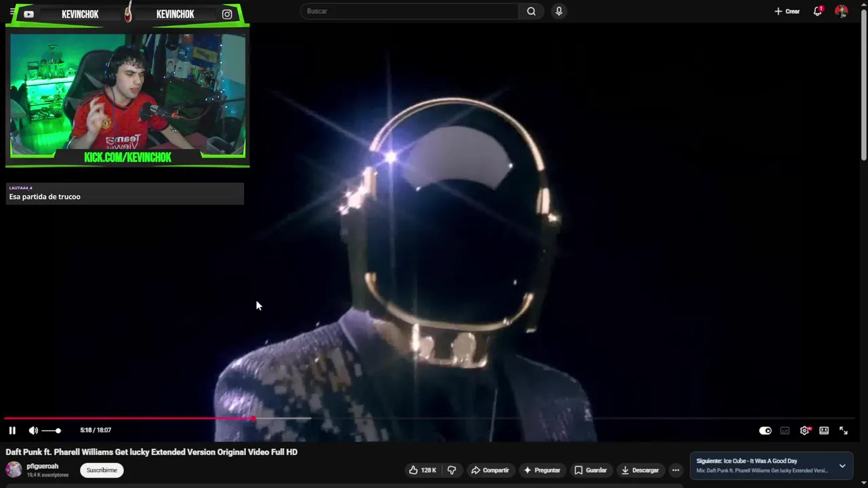
Task: Click the Preguntar button
Action: pos(542,470)
